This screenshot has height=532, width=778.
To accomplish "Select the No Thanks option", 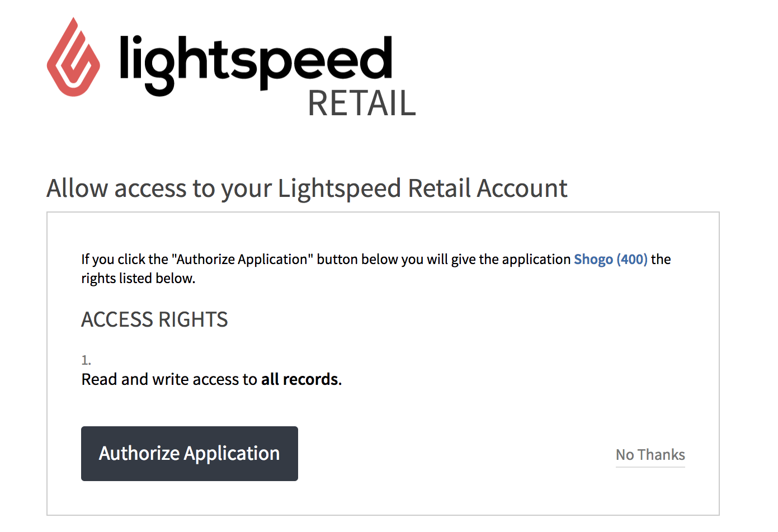I will point(650,454).
